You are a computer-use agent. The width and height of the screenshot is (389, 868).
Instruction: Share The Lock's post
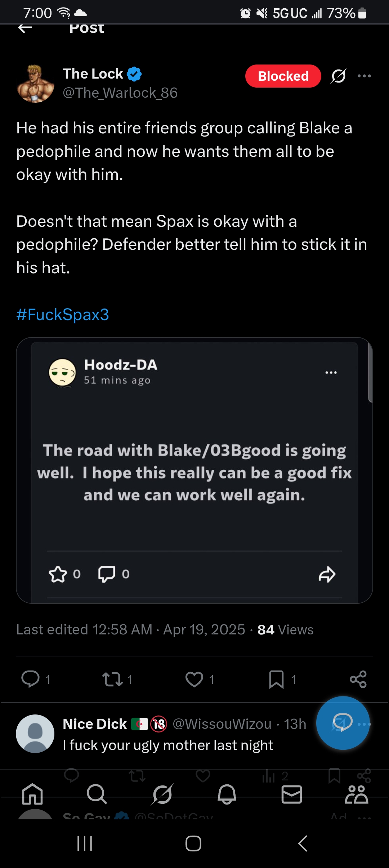click(358, 679)
